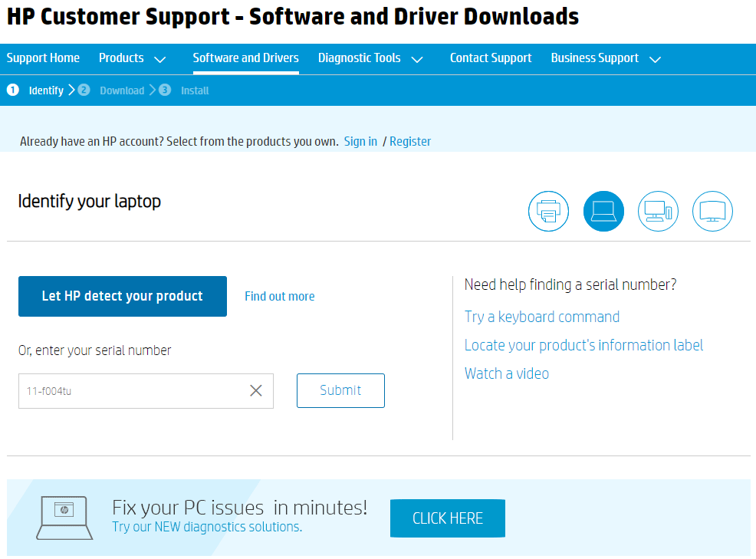756x559 pixels.
Task: Open the Business Support menu item
Action: point(594,58)
